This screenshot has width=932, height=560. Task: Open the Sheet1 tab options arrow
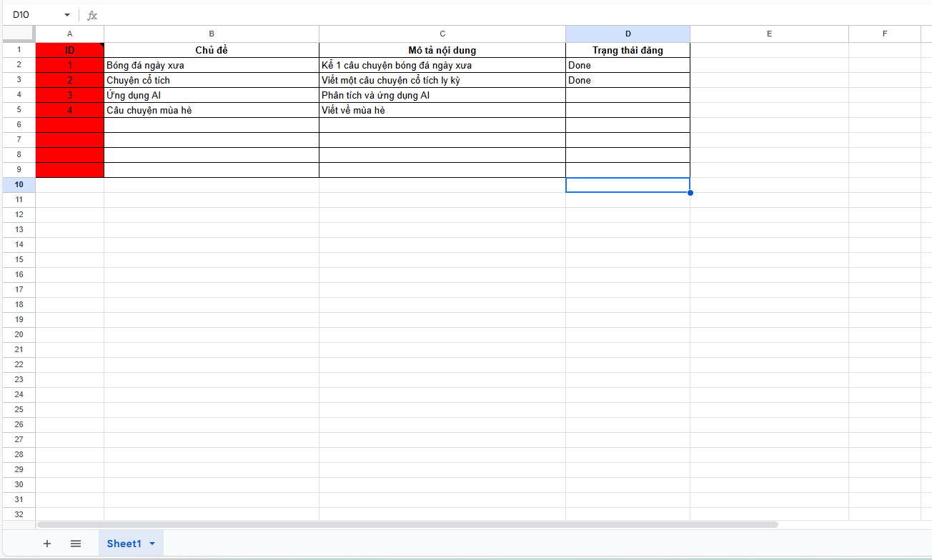click(x=152, y=544)
